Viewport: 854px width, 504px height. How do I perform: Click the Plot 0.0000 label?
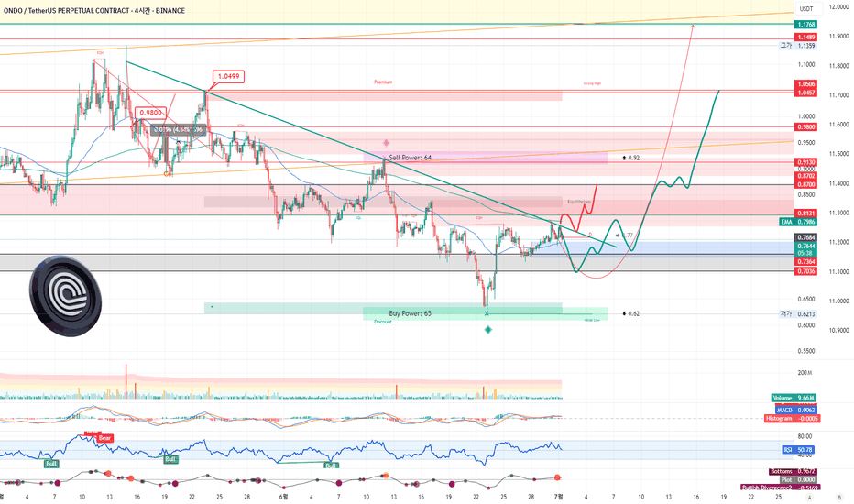tap(798, 479)
